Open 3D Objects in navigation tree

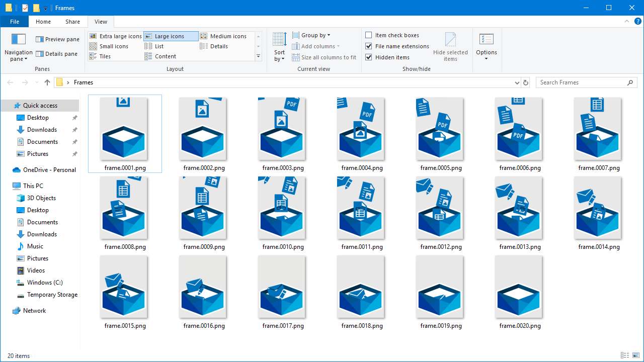(x=41, y=198)
